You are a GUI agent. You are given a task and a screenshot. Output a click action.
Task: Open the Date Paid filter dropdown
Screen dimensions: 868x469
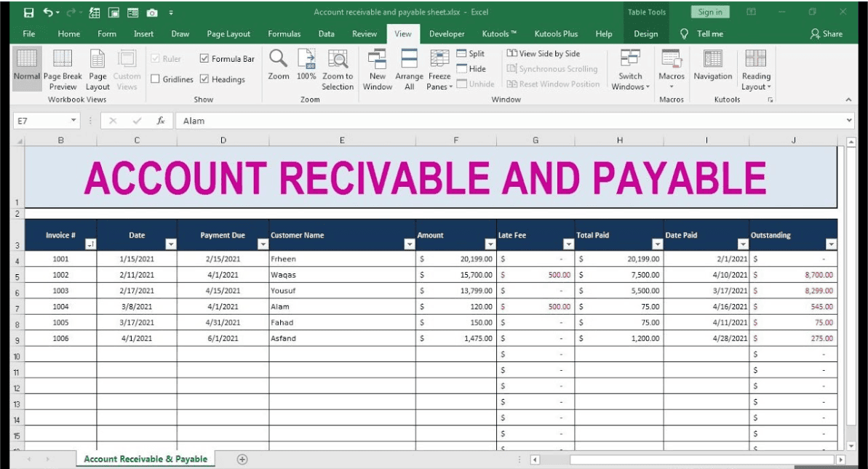pos(743,244)
